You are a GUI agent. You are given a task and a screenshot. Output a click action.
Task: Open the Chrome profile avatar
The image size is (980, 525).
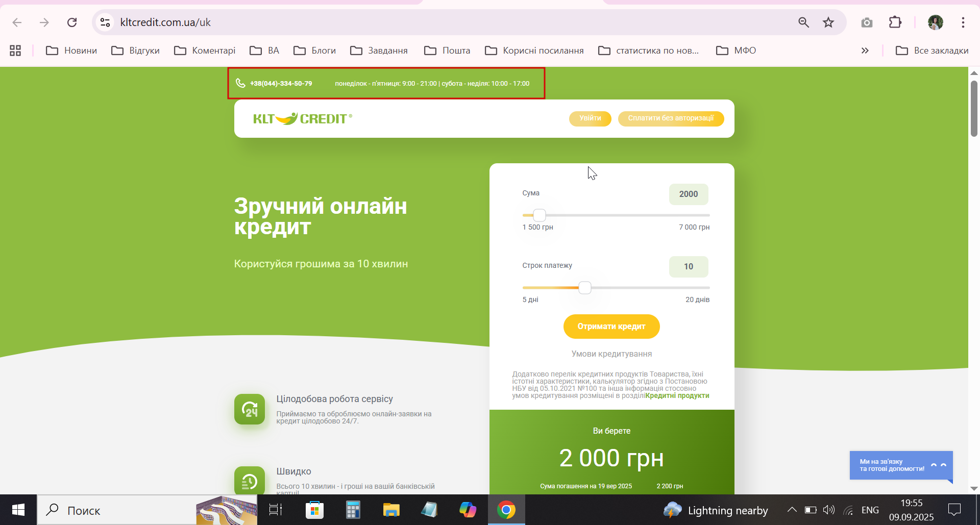[x=935, y=22]
